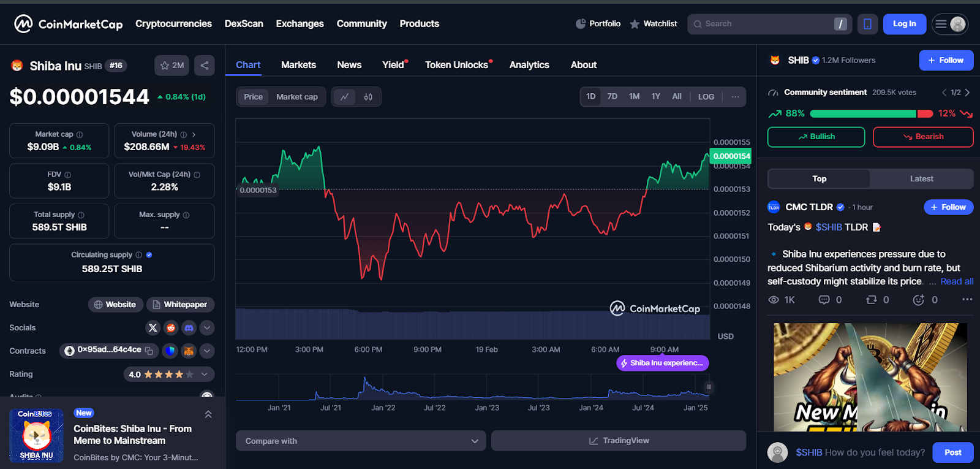
Task: Select 1D time range
Action: pos(591,97)
